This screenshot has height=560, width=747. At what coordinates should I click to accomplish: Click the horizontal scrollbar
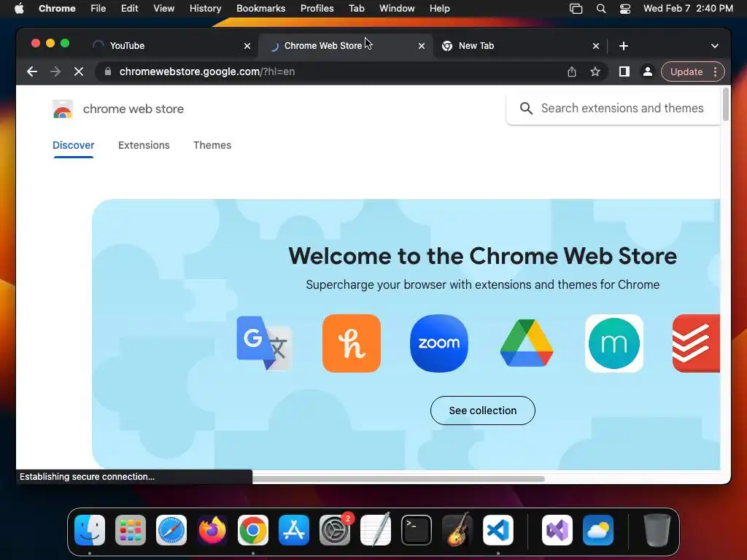click(398, 478)
